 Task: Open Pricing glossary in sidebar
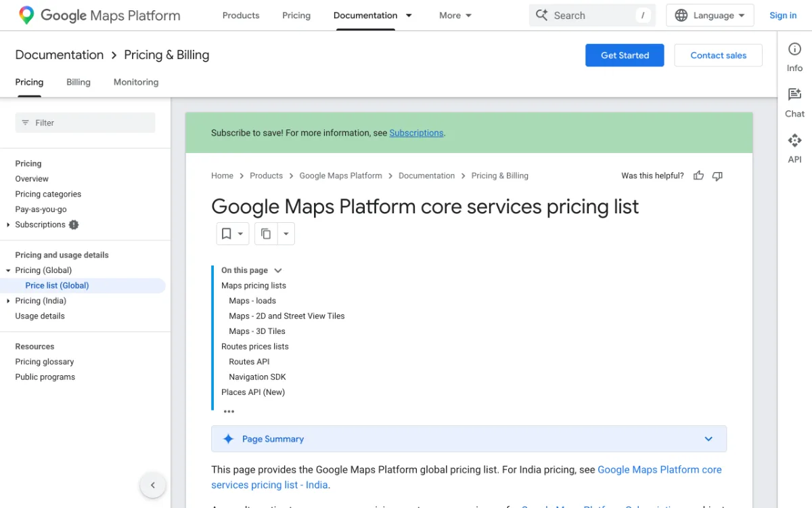coord(45,362)
